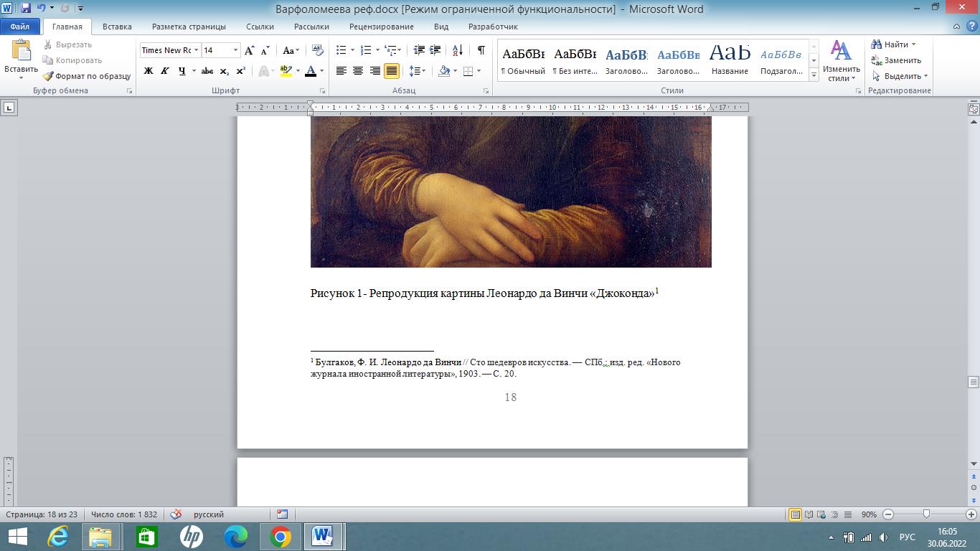Toggle justify text alignment
The height and width of the screenshot is (551, 980).
click(x=392, y=71)
